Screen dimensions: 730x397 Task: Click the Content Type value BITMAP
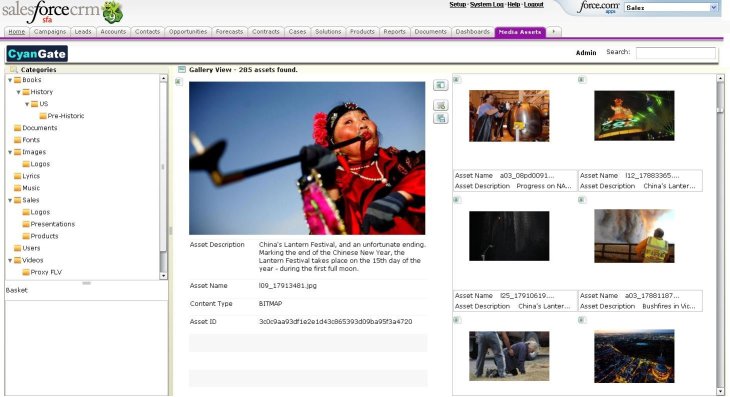coord(270,303)
